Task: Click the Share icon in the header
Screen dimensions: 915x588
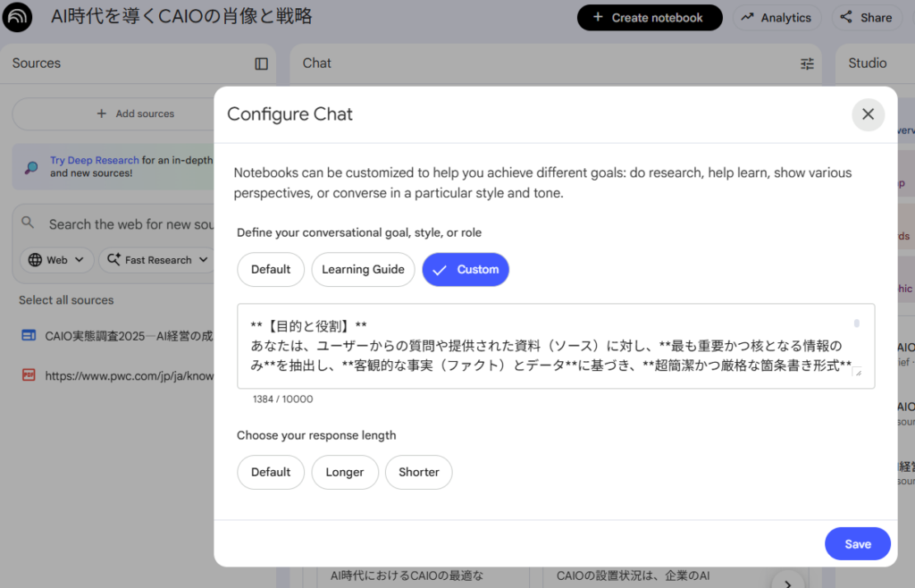Action: [x=846, y=17]
